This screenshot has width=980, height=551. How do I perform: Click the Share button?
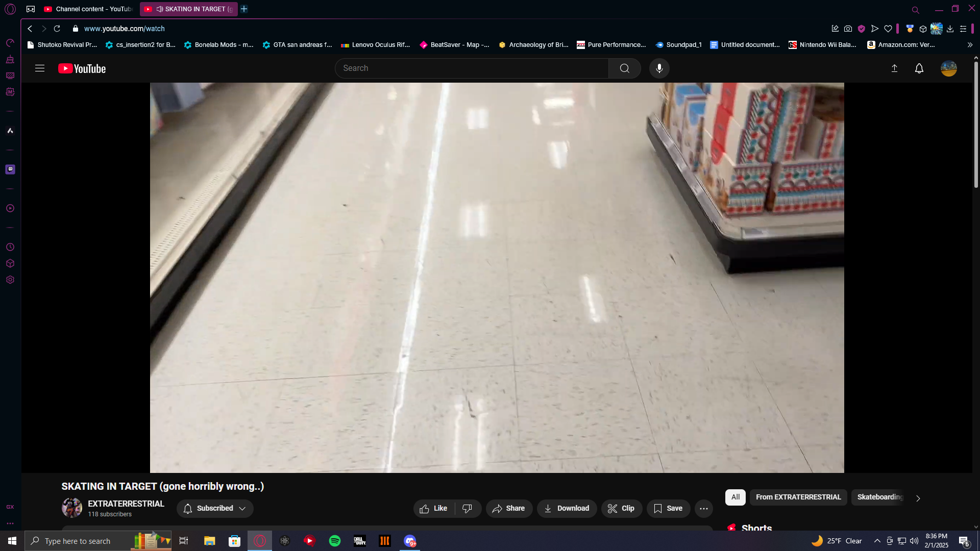coord(508,508)
